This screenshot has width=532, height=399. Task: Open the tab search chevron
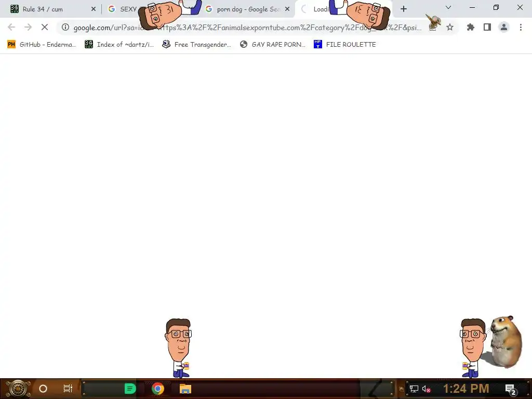448,7
